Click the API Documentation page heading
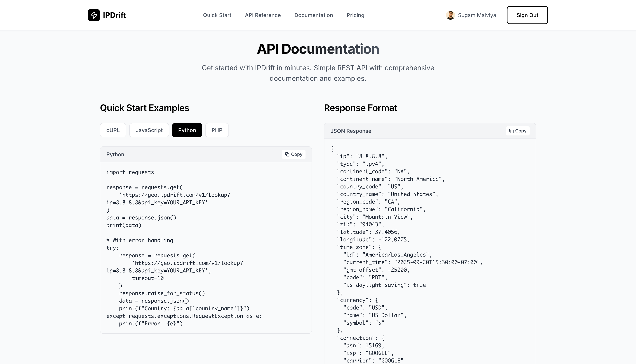The width and height of the screenshot is (636, 364). click(318, 49)
